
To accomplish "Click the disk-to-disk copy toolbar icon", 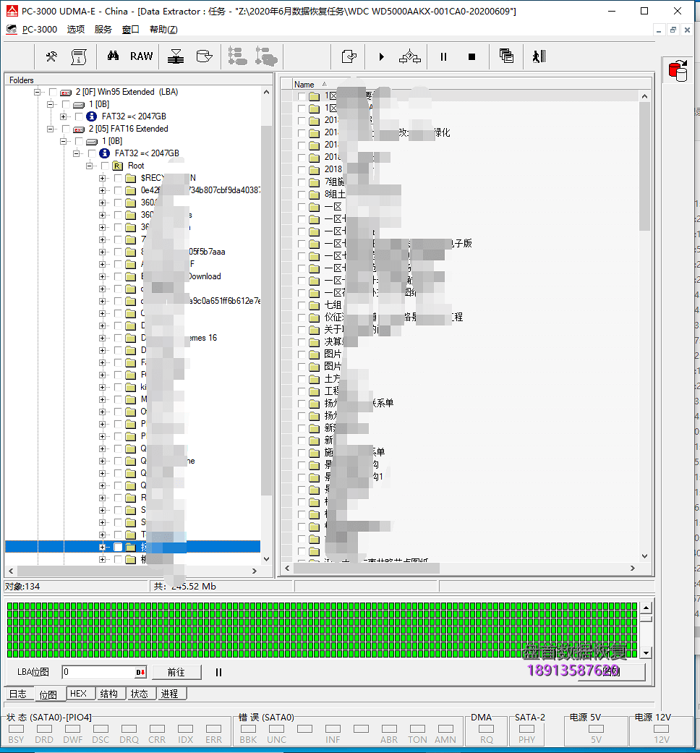I will (x=176, y=56).
